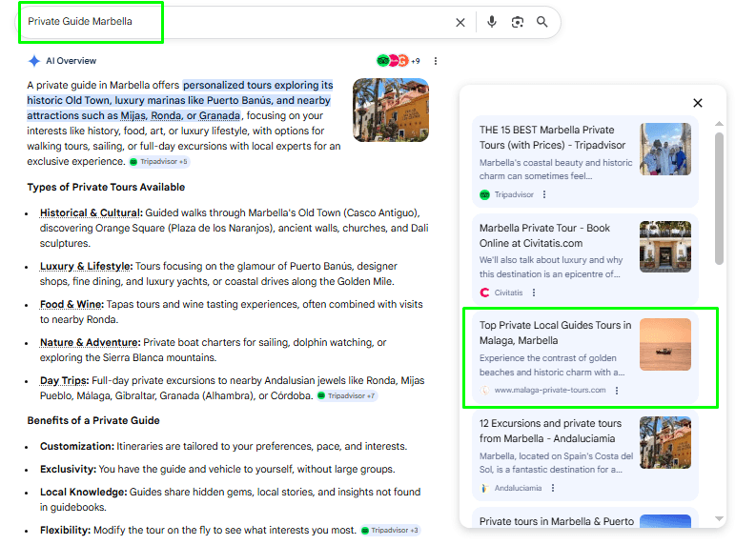Click the Tripadvisor +7 citation chip
The width and height of the screenshot is (756, 545).
(347, 395)
